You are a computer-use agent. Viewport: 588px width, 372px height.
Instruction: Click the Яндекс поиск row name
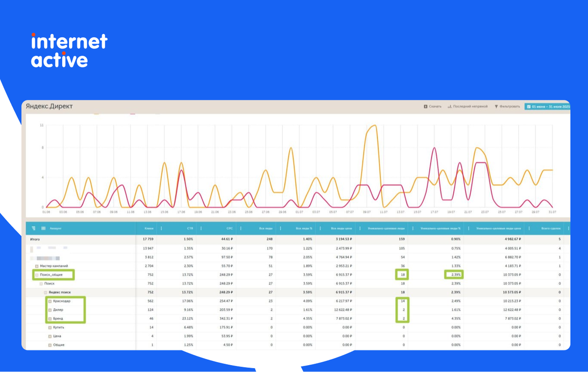pos(59,293)
